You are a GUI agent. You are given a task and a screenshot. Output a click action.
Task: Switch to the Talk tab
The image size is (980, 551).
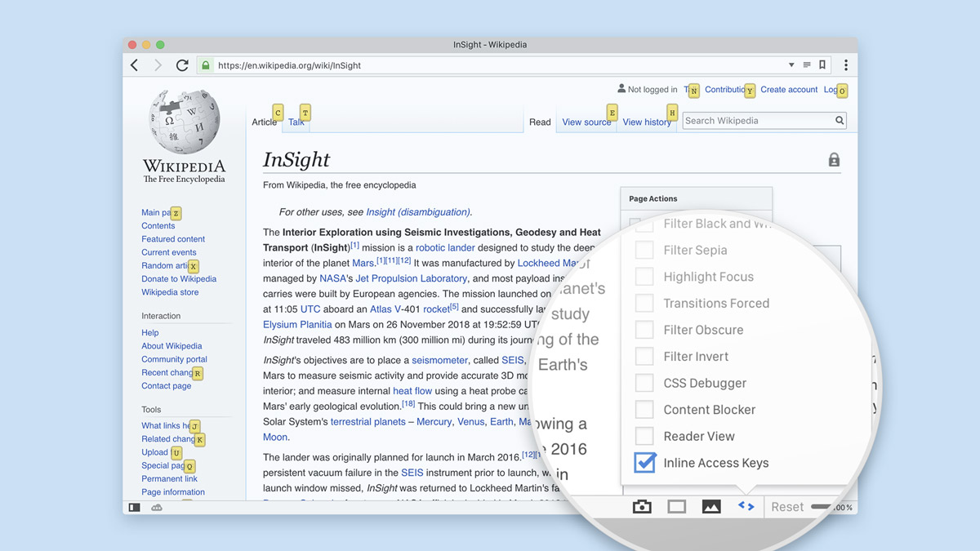tap(296, 122)
